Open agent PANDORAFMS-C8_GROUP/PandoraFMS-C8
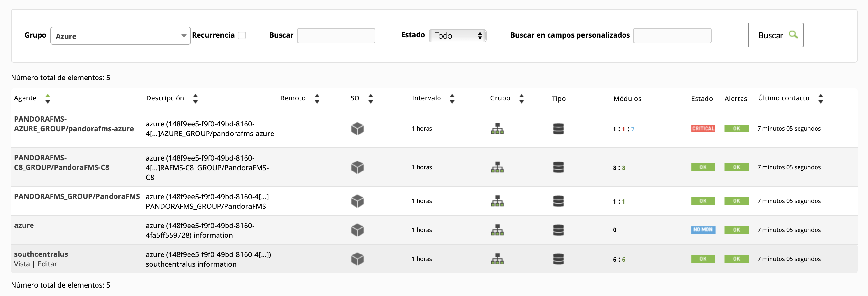The image size is (868, 296). (62, 162)
